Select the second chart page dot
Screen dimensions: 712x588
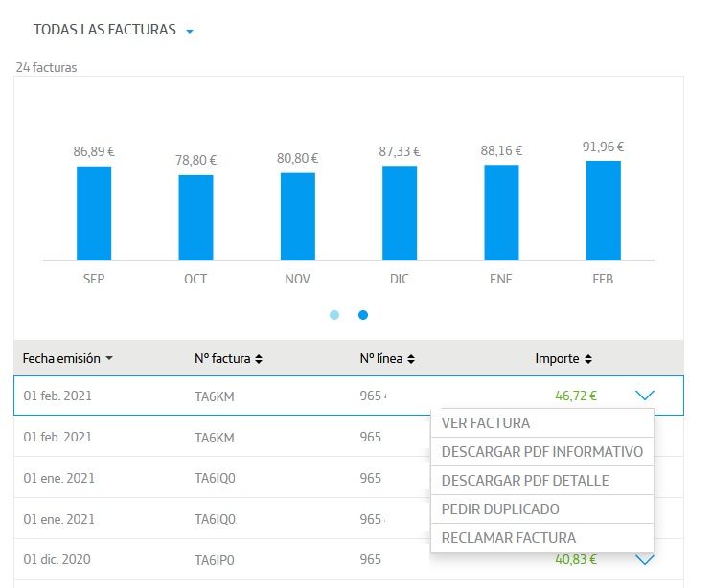363,315
